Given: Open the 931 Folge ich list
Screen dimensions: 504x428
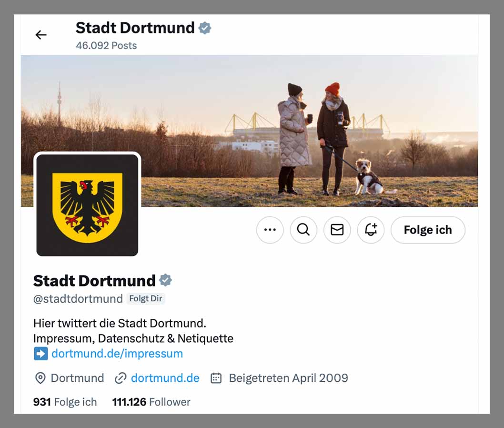Looking at the screenshot, I should (65, 402).
